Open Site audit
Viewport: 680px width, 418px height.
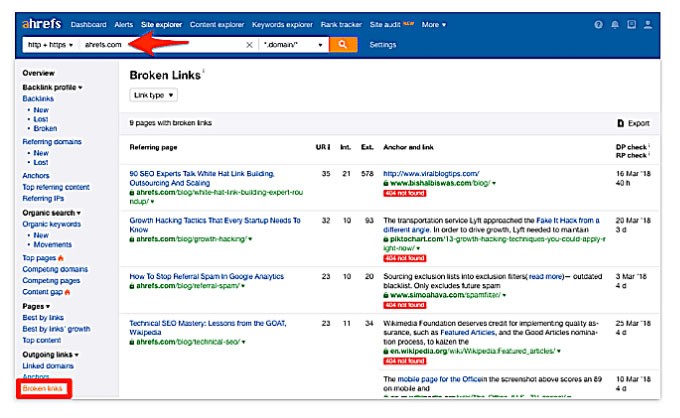point(385,25)
